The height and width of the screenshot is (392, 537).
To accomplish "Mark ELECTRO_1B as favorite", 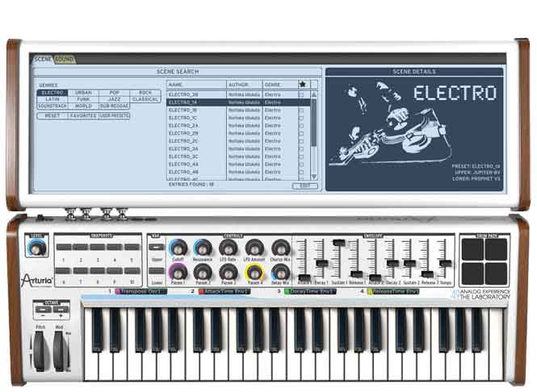I will (x=301, y=111).
